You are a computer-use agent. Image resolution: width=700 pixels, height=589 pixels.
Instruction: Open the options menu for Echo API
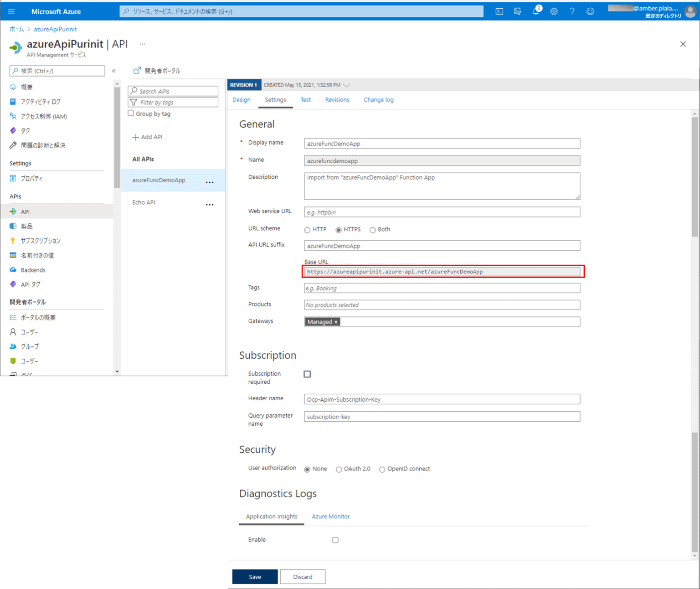210,204
